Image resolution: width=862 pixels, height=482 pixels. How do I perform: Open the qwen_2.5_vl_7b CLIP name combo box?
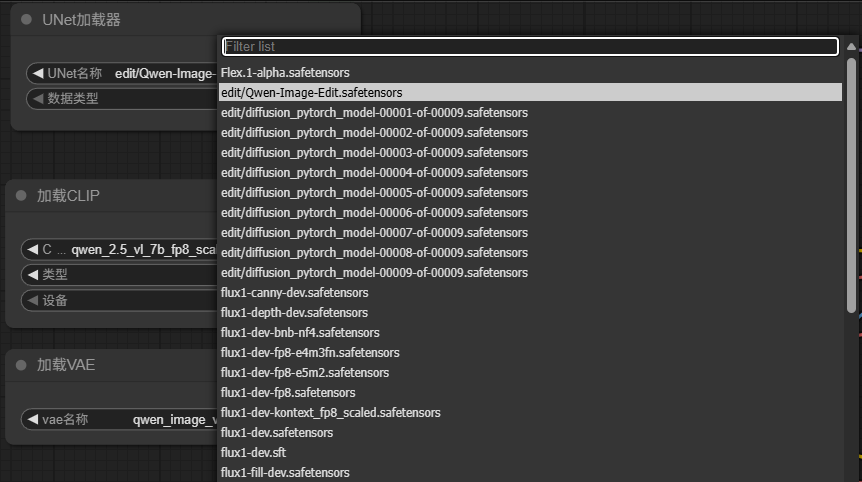click(140, 249)
